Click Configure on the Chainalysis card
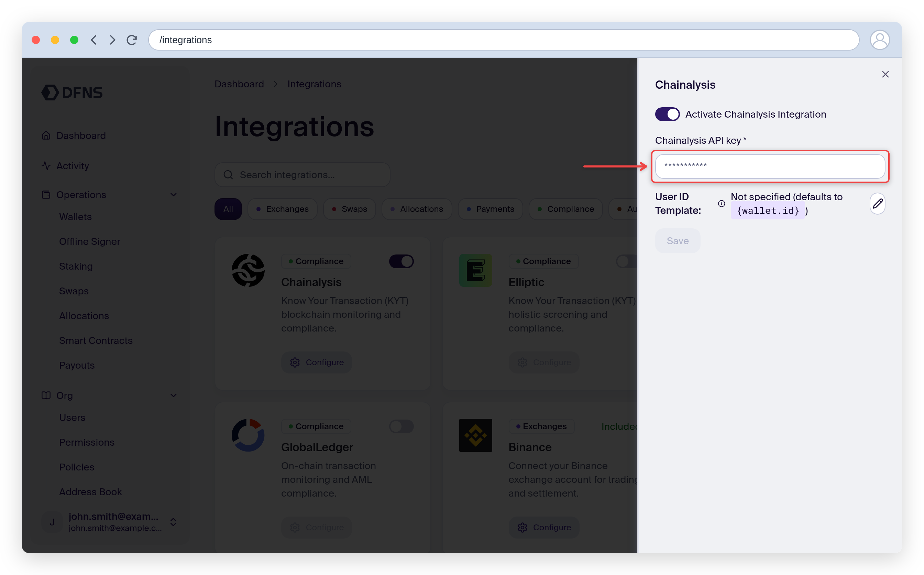This screenshot has width=924, height=575. pyautogui.click(x=317, y=362)
